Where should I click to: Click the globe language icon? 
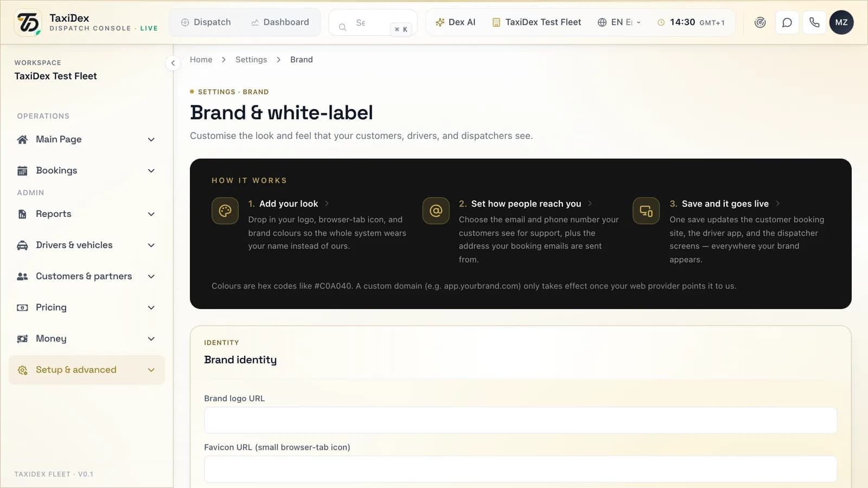pos(602,22)
